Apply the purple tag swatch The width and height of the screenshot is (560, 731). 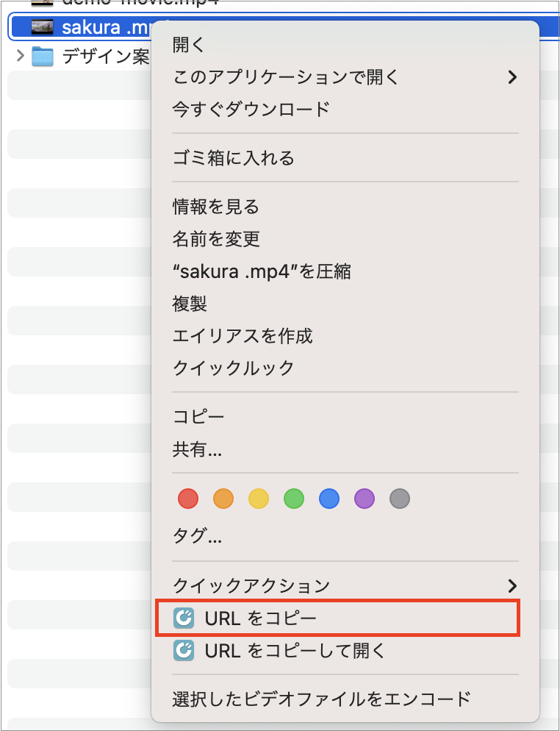point(364,499)
